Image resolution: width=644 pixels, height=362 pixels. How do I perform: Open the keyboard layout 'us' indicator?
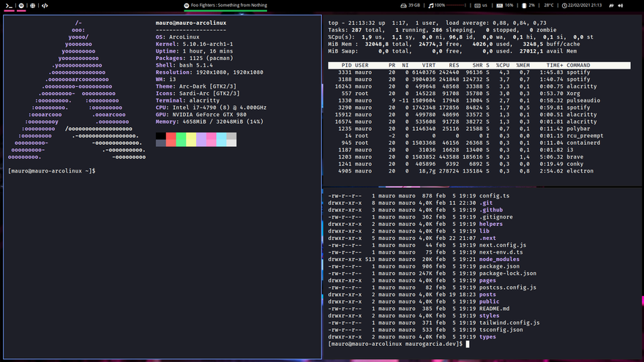[x=481, y=5]
